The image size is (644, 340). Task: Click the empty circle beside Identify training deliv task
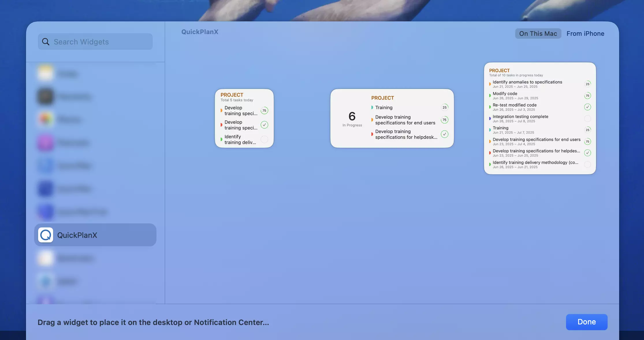click(264, 139)
